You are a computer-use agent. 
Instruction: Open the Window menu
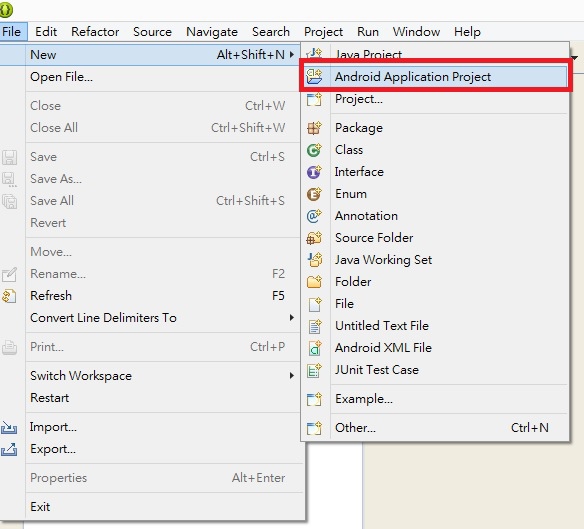point(416,32)
